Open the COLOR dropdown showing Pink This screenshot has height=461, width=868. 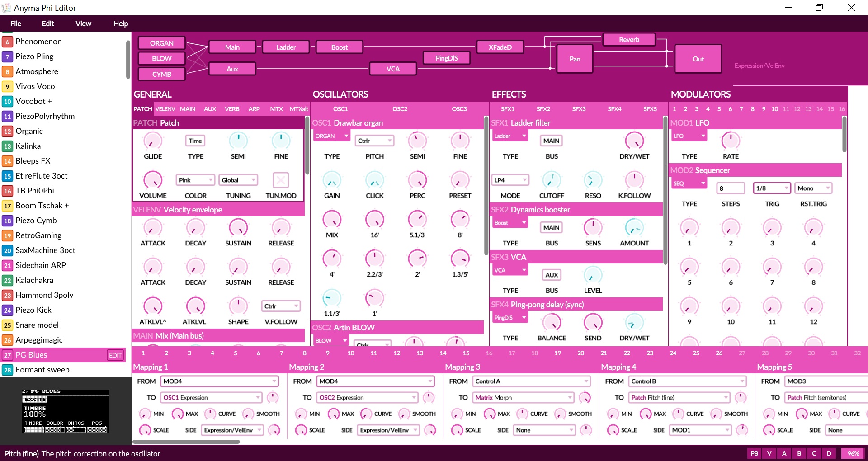click(x=195, y=180)
